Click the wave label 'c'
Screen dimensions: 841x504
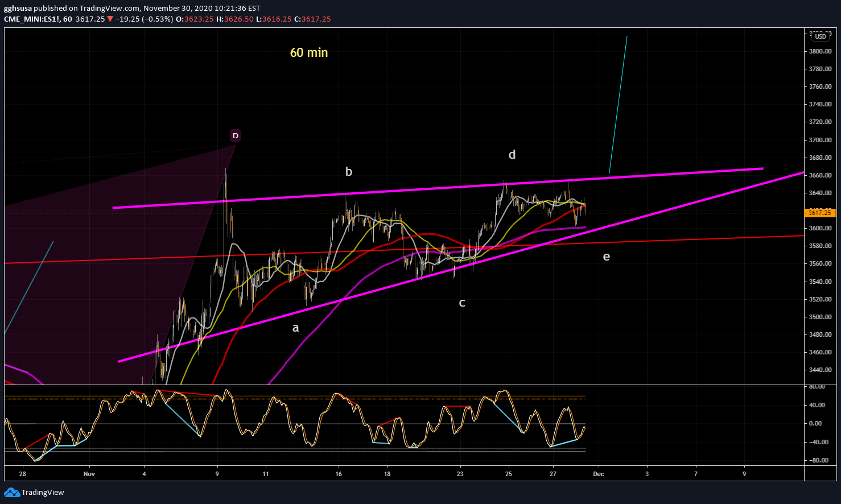[x=462, y=303]
